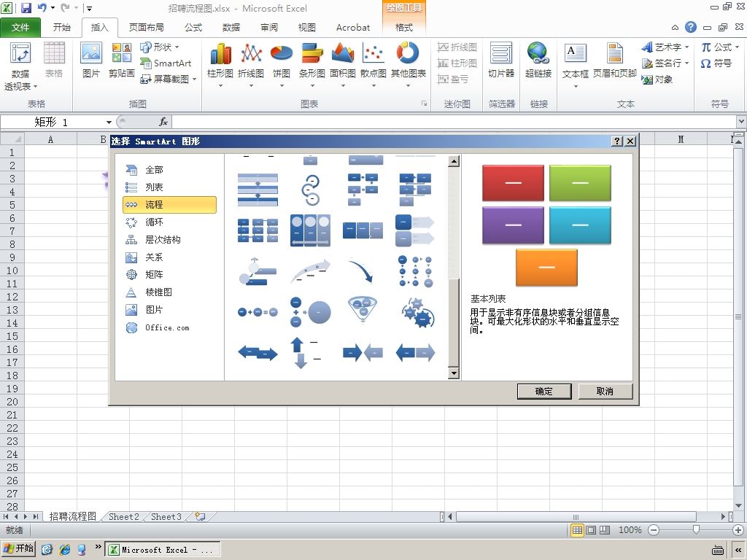
Task: Cancel the dialog with 取消
Action: tap(605, 391)
